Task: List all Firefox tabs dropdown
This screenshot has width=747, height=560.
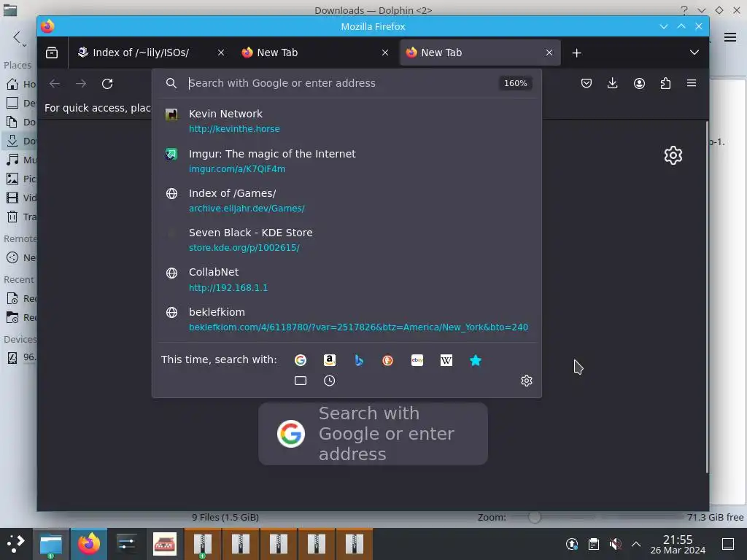Action: coord(694,52)
